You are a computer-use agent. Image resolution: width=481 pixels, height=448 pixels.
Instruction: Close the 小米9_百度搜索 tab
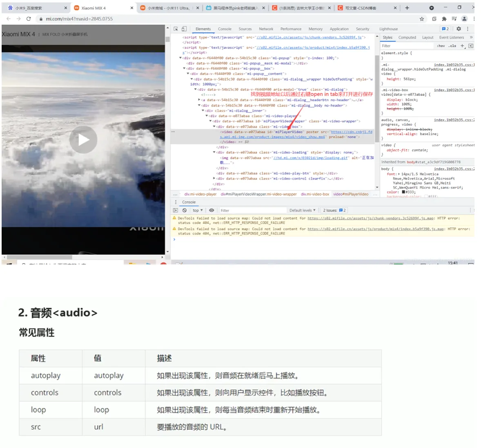tap(66, 8)
